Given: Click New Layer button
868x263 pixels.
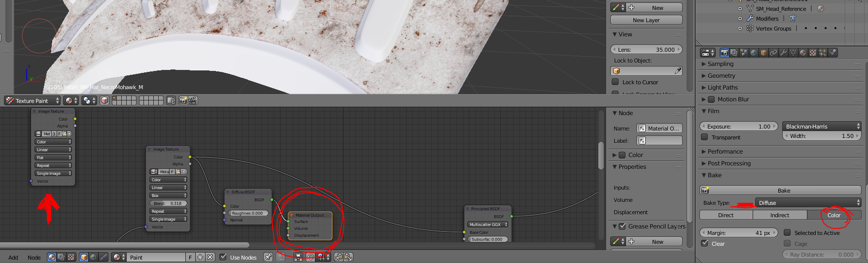Looking at the screenshot, I should point(646,20).
